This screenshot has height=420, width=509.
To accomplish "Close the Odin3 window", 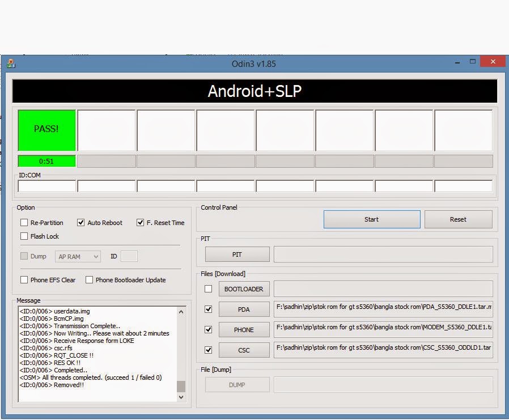I will click(493, 61).
